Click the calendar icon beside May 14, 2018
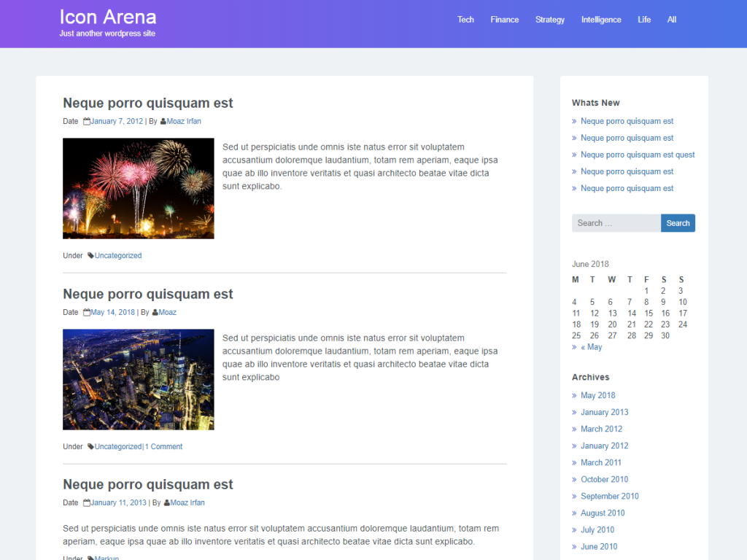Viewport: 747px width, 560px height. (87, 311)
